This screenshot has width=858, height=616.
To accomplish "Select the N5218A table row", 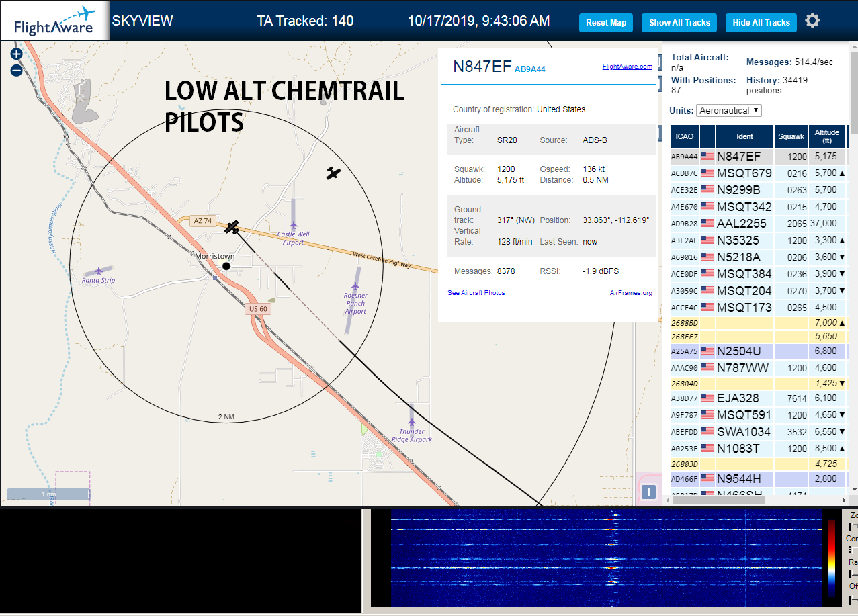I will (759, 257).
